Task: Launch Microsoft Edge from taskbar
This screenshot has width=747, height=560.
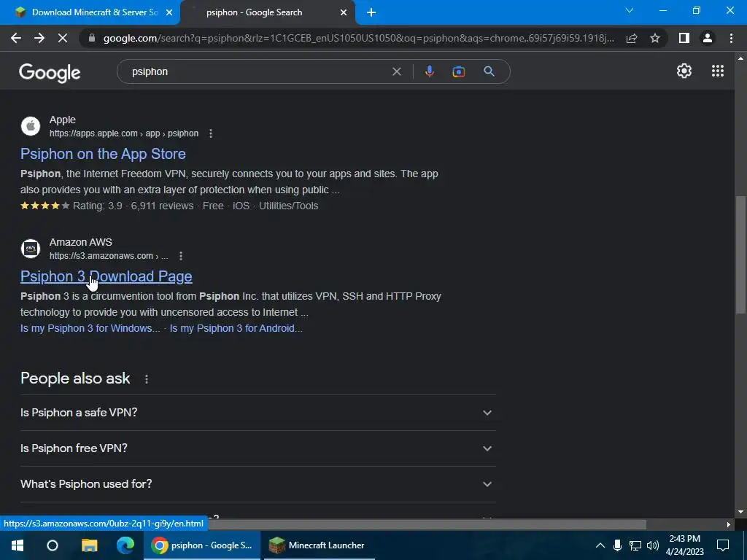Action: coord(125,545)
